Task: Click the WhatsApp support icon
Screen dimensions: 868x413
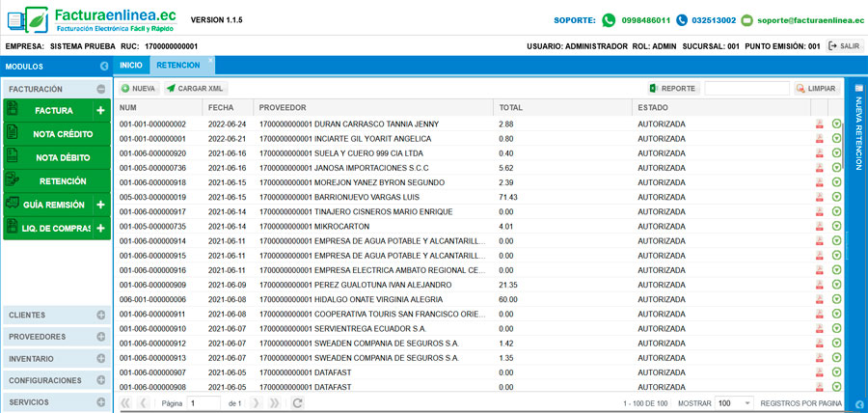Action: [x=609, y=20]
